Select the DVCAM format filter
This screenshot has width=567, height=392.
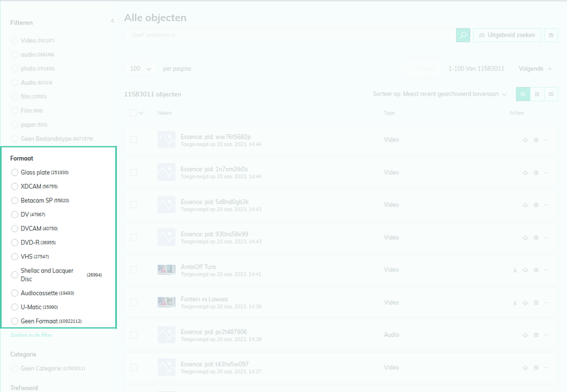pos(15,228)
